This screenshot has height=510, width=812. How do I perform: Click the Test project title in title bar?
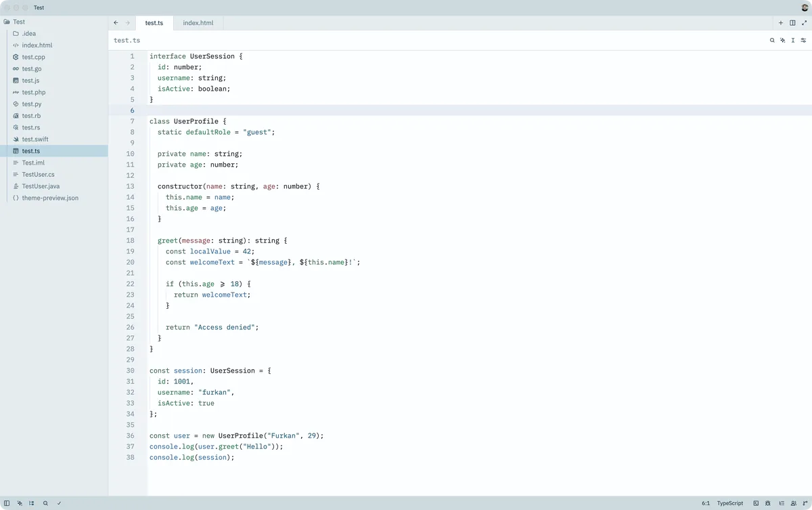coord(39,7)
